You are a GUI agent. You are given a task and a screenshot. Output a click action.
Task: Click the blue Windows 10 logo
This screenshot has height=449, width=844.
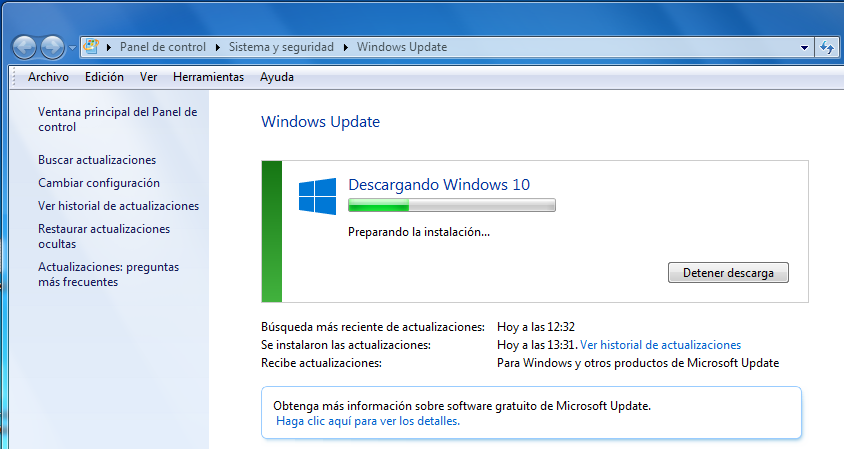pos(318,196)
